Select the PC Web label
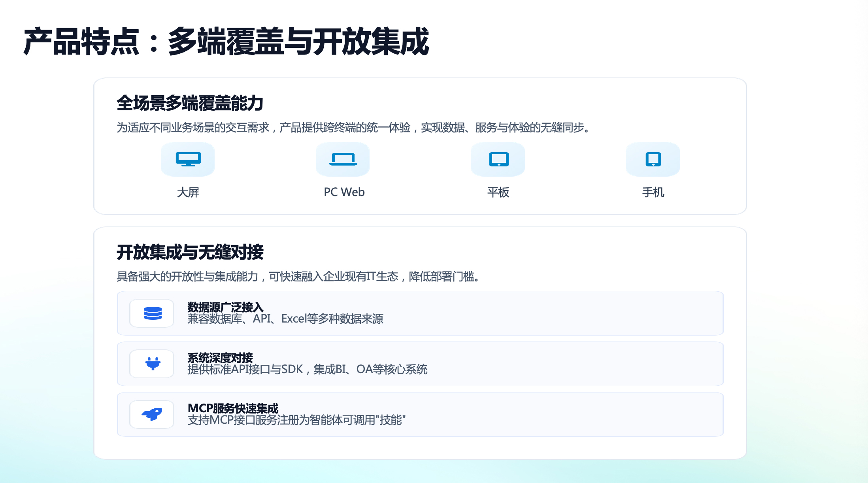868x483 pixels. pyautogui.click(x=344, y=192)
